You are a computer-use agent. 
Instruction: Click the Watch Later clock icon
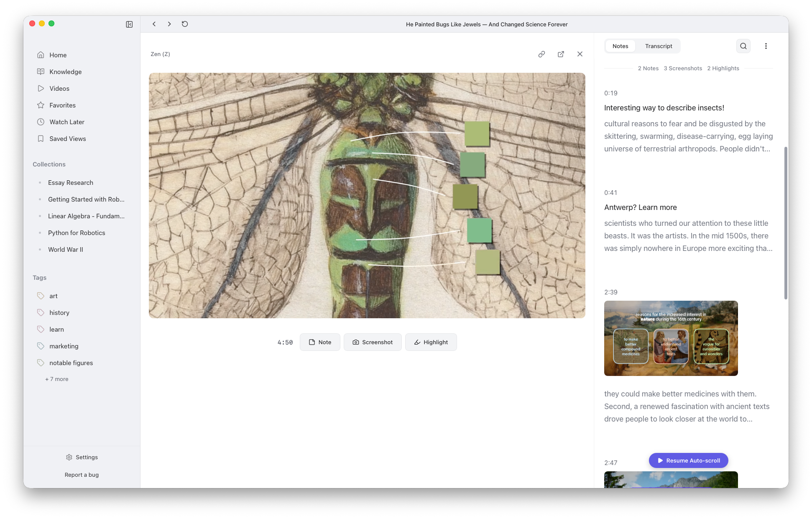41,122
